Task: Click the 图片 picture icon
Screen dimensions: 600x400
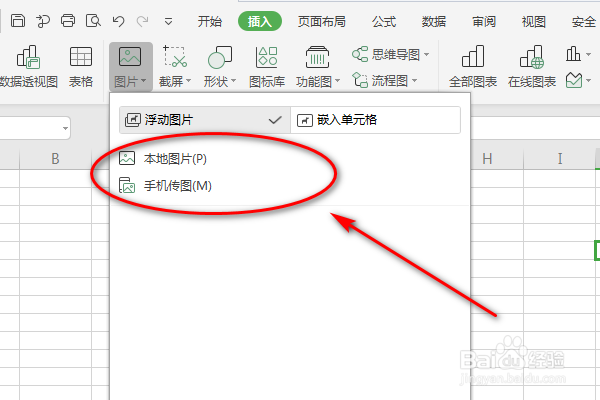Action: [130, 57]
